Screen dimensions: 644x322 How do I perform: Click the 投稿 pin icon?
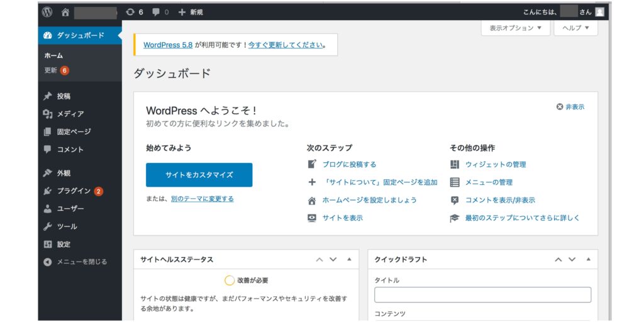48,96
